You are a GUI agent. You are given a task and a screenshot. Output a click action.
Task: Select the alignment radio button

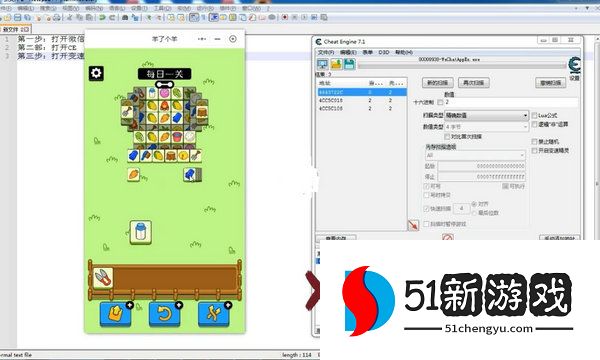point(474,204)
